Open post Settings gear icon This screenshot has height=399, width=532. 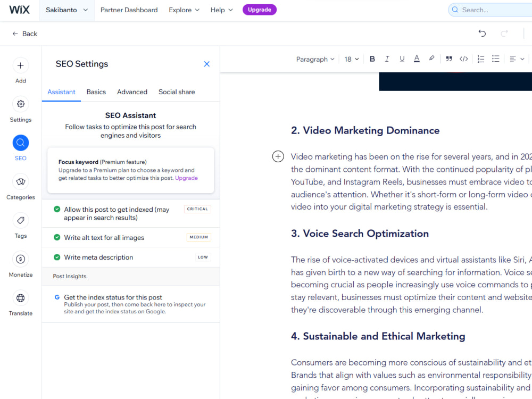click(x=20, y=104)
